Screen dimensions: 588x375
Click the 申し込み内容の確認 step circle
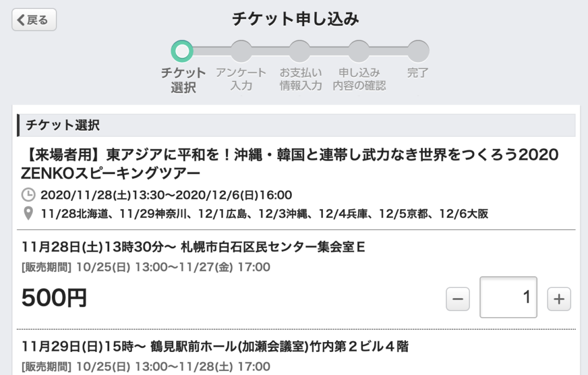(x=359, y=51)
